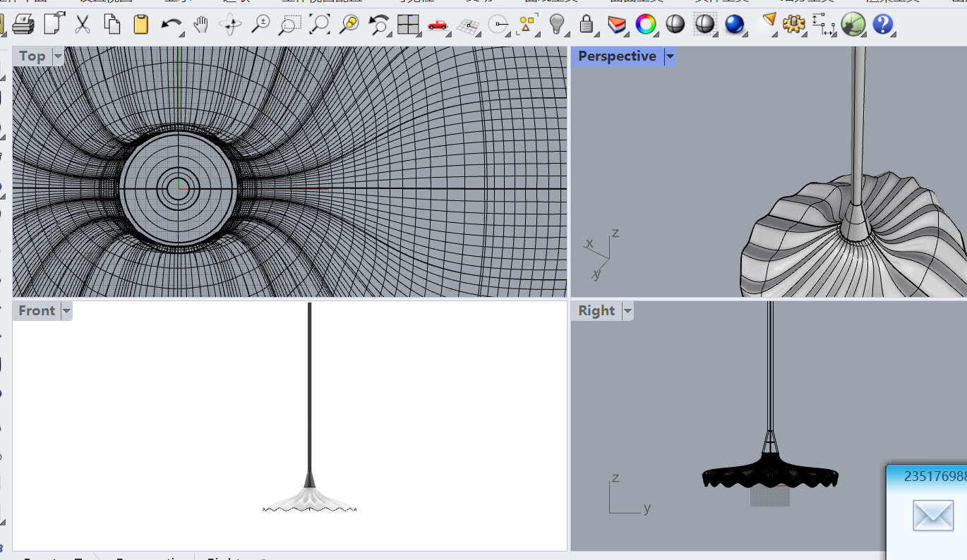Click the blue Help question mark icon

(882, 25)
